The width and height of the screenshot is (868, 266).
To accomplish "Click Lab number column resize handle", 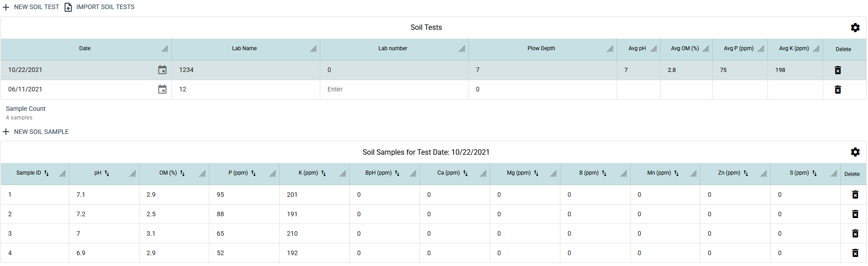I will (x=462, y=49).
